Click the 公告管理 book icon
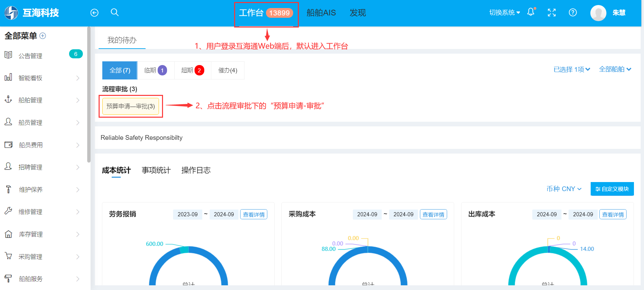This screenshot has width=644, height=290. click(x=8, y=55)
